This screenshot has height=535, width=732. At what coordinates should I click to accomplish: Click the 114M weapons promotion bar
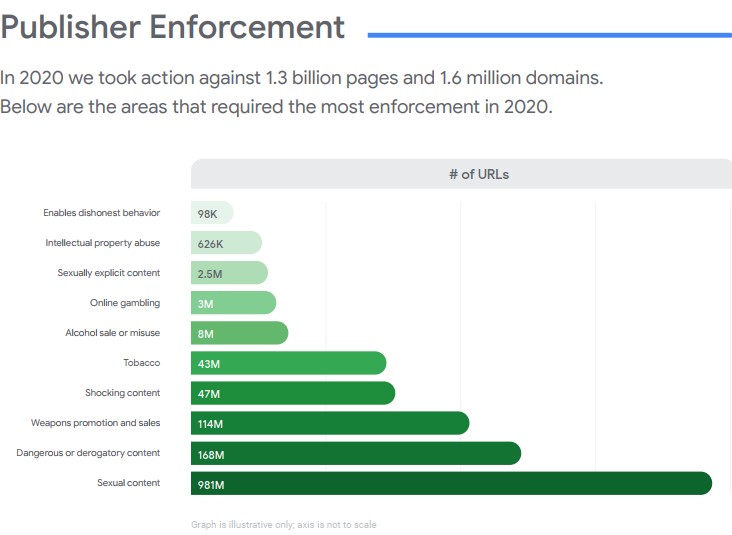329,423
